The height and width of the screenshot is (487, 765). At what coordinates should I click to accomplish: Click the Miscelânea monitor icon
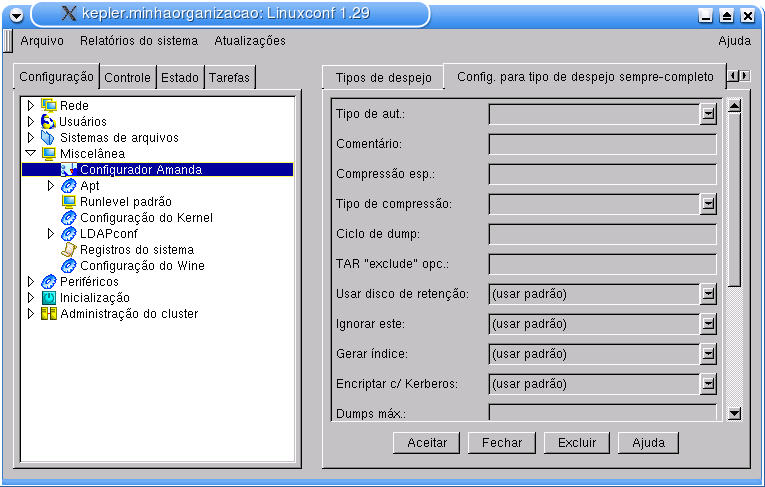(48, 154)
